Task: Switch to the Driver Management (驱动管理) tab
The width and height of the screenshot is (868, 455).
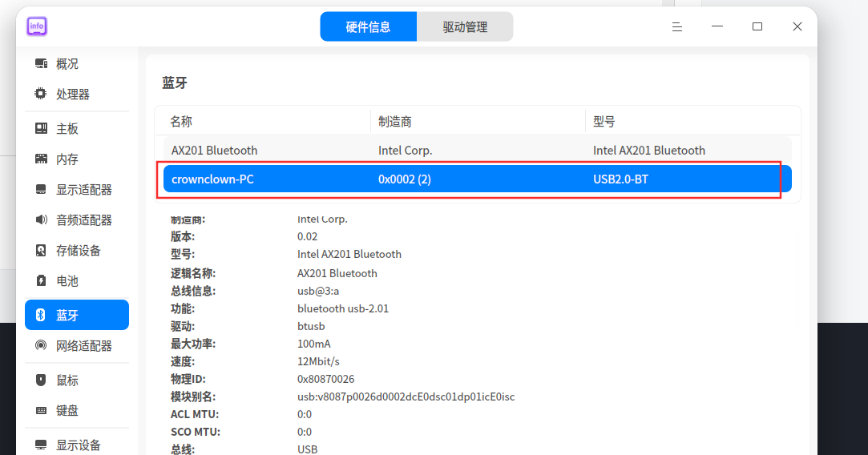Action: pos(465,26)
